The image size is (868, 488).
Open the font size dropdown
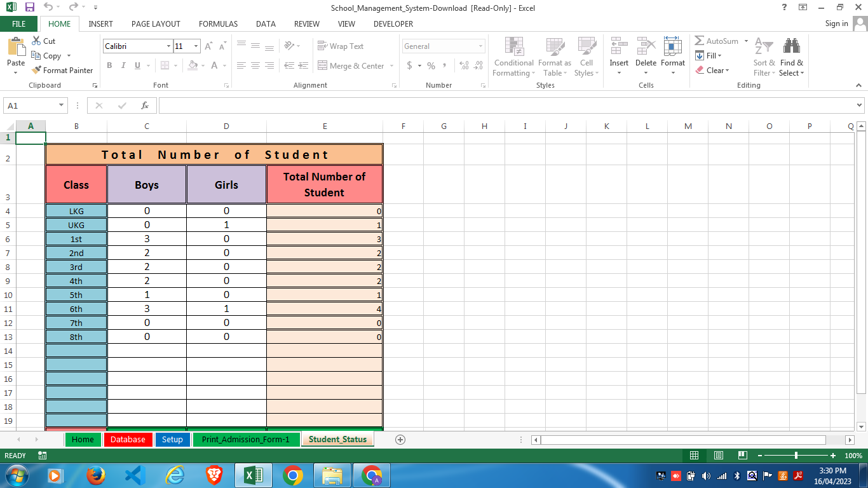click(196, 46)
